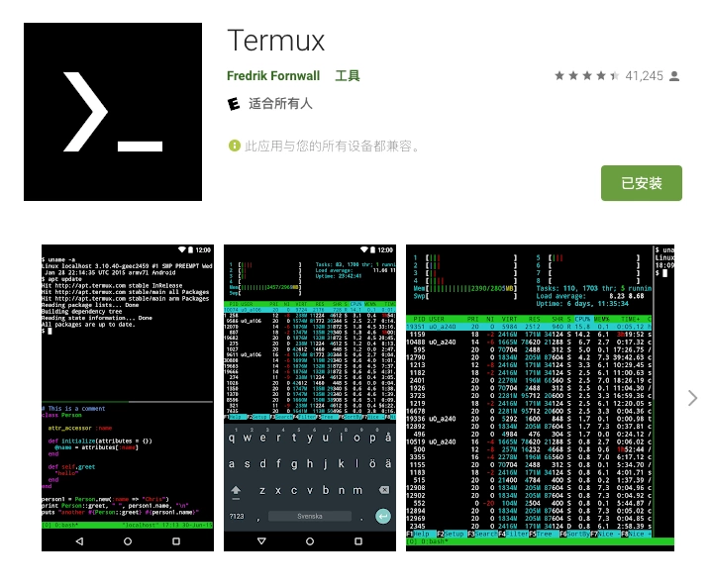The image size is (710, 588).
Task: Open the Fredrik Fornwall developer page
Action: 273,75
